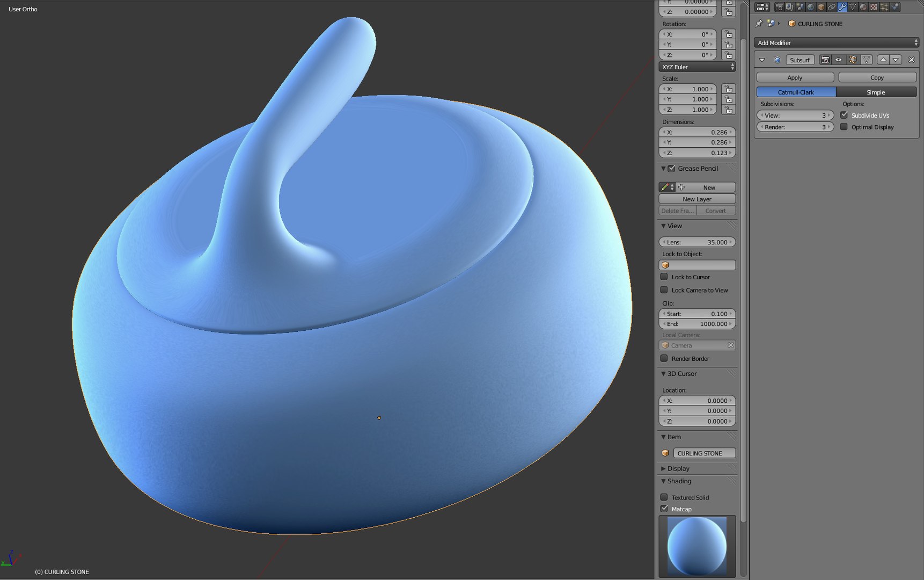Open the Particles sparkle tab
The height and width of the screenshot is (580, 924).
point(884,7)
